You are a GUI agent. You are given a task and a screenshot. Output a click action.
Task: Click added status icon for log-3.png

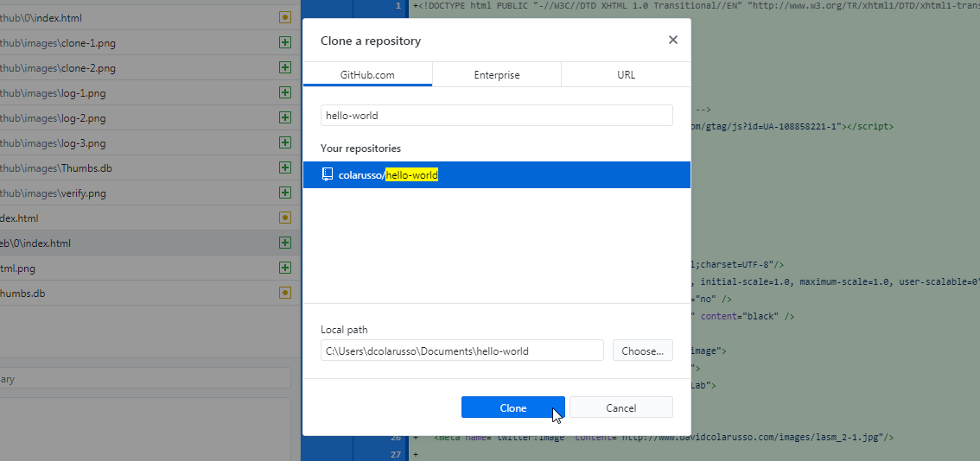(x=285, y=142)
